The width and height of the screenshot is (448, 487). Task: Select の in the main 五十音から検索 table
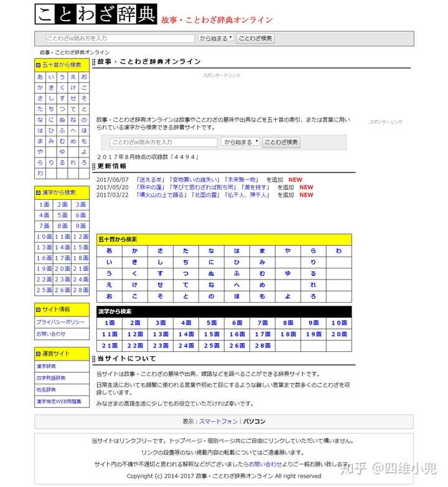211,296
